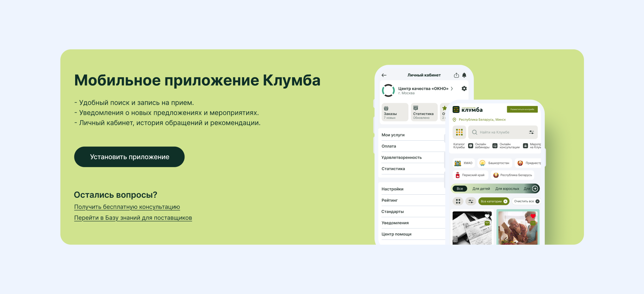Image resolution: width=644 pixels, height=294 pixels.
Task: Click the search filter sliders icon
Action: click(531, 132)
